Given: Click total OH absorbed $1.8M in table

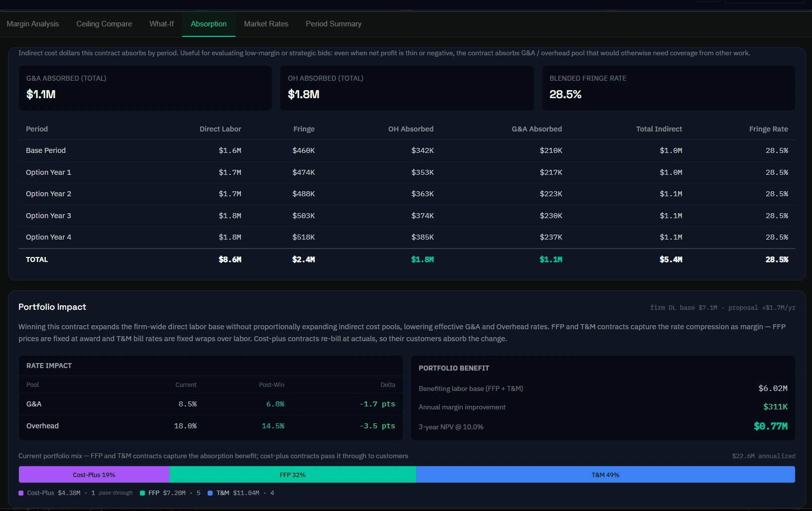Looking at the screenshot, I should [x=422, y=259].
